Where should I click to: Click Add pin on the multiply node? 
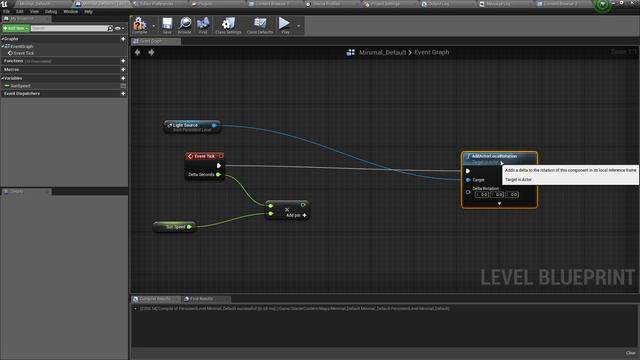296,215
